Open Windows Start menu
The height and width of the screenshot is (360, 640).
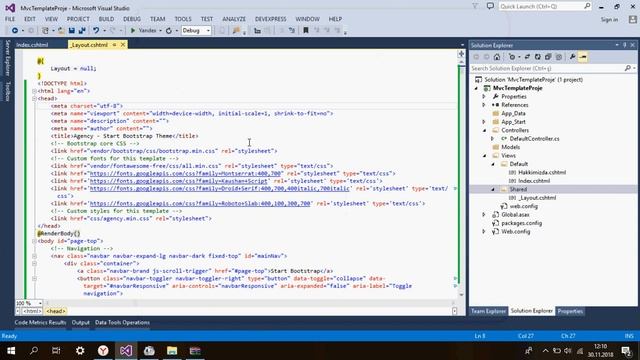(11, 351)
